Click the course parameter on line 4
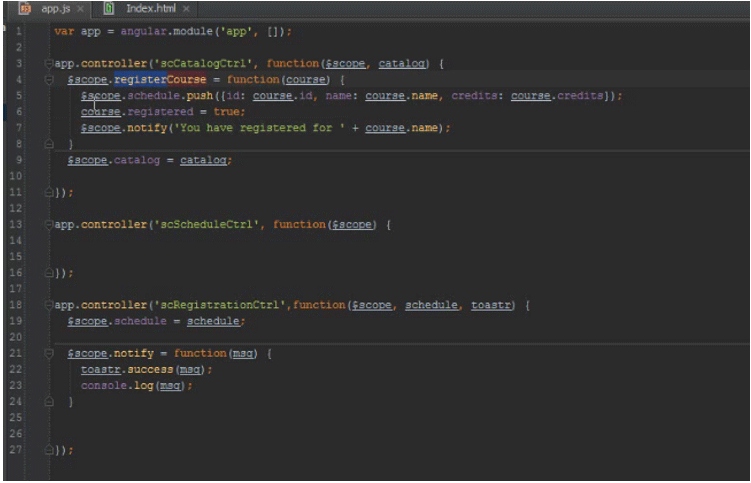751x483 pixels. 306,80
